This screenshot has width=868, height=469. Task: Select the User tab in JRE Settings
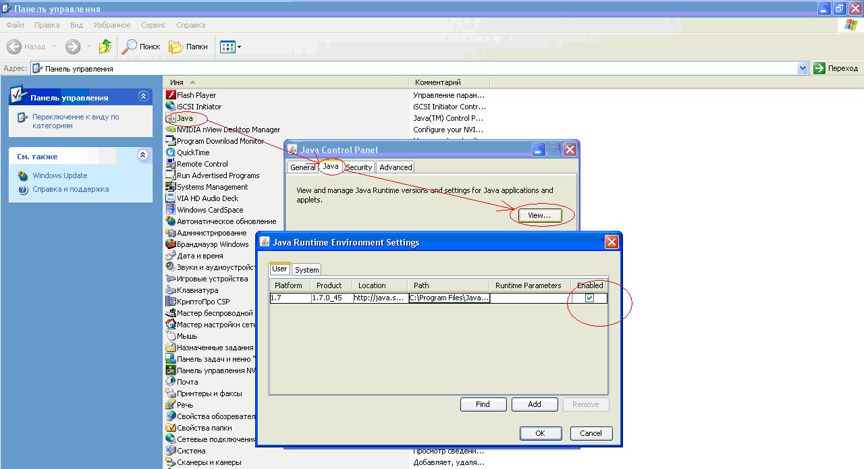[x=279, y=269]
